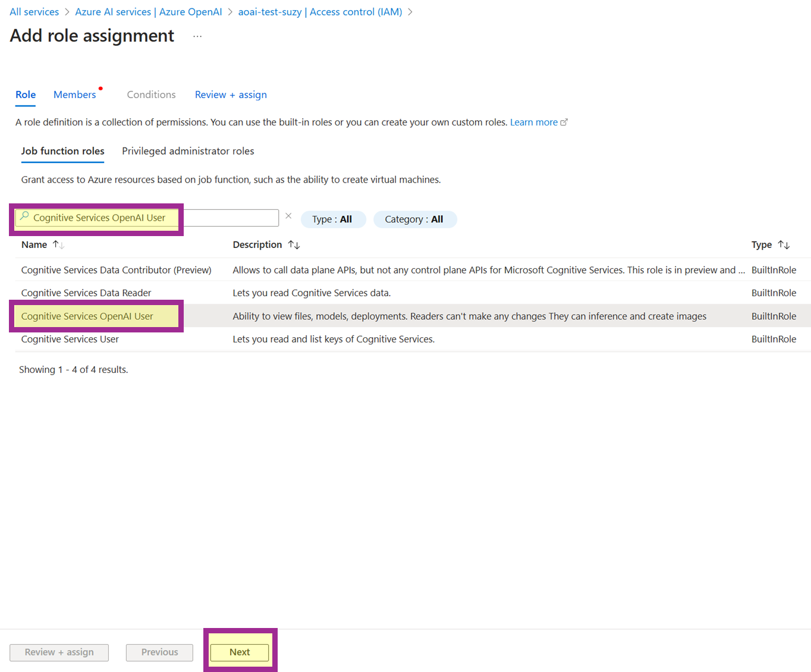Viewport: 811px width, 672px height.
Task: Open the ellipsis more options menu
Action: (x=197, y=36)
